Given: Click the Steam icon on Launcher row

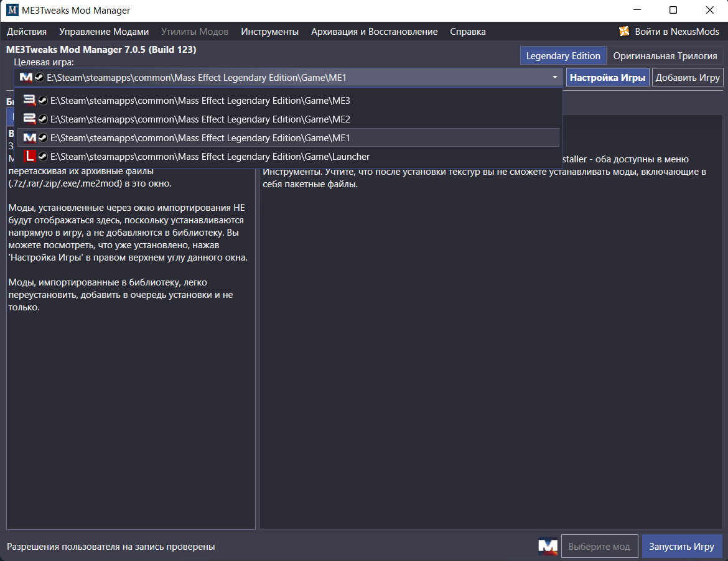Looking at the screenshot, I should click(x=43, y=156).
